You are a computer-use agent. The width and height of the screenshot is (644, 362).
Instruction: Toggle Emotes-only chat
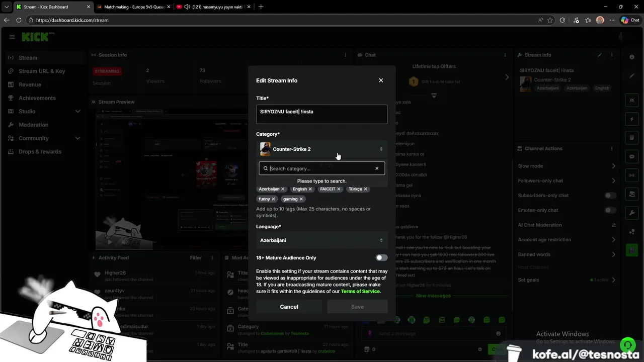[x=610, y=210]
